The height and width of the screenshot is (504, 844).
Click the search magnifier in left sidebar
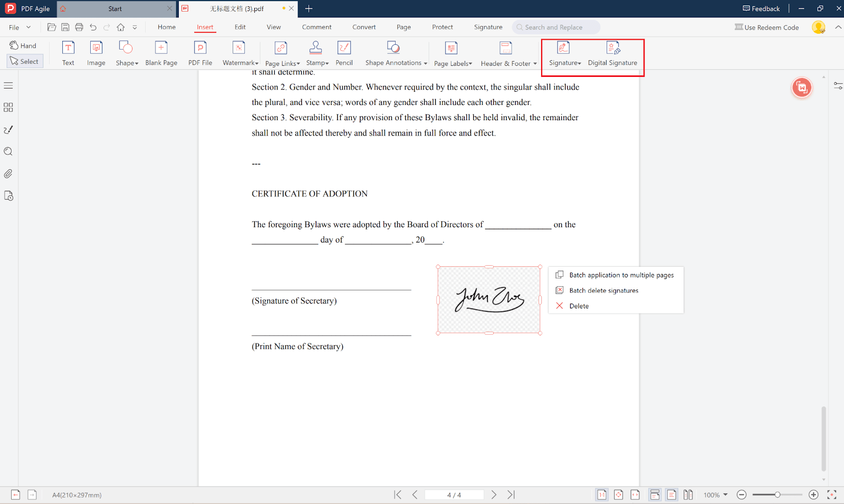[x=8, y=152]
